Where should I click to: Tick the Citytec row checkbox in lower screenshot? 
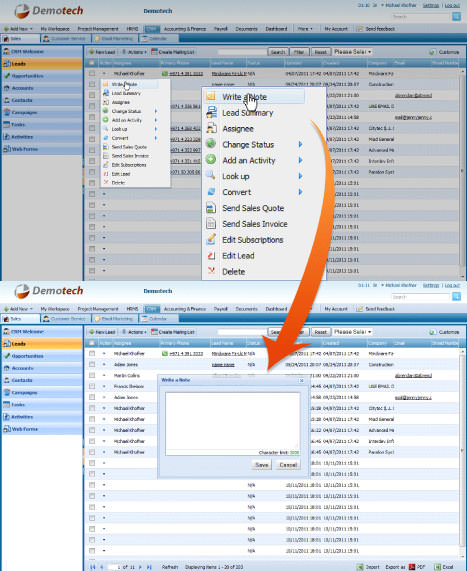coord(92,408)
